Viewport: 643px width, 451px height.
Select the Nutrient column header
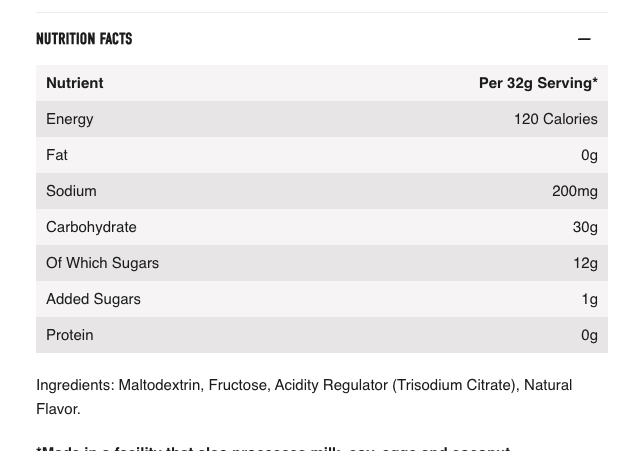75,83
